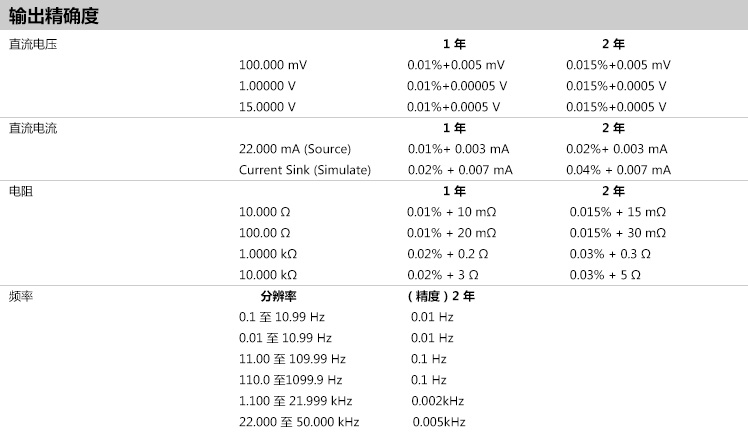Click the 22.000 mA (Source) entry
The height and width of the screenshot is (447, 748).
(295, 149)
